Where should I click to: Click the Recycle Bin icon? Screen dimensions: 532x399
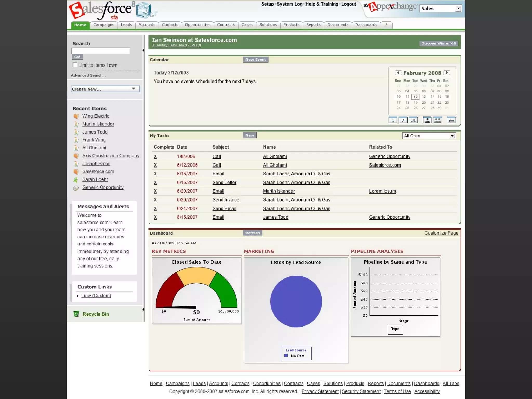(x=76, y=314)
